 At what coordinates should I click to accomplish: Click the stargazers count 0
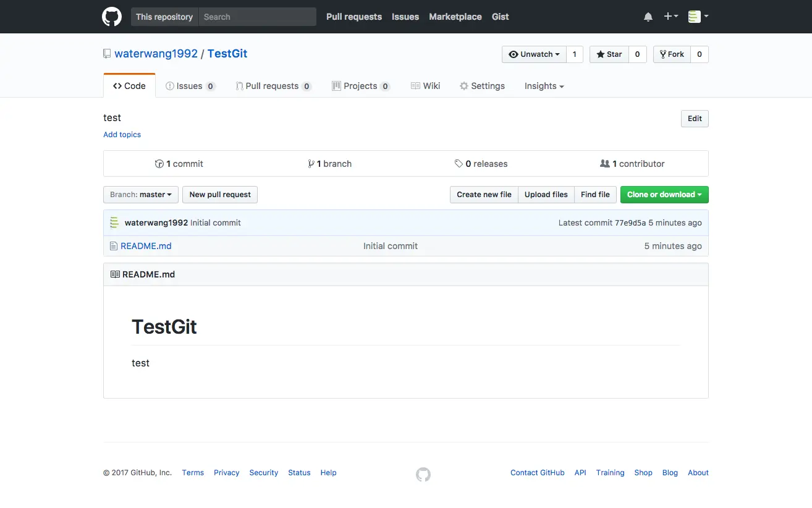(637, 54)
